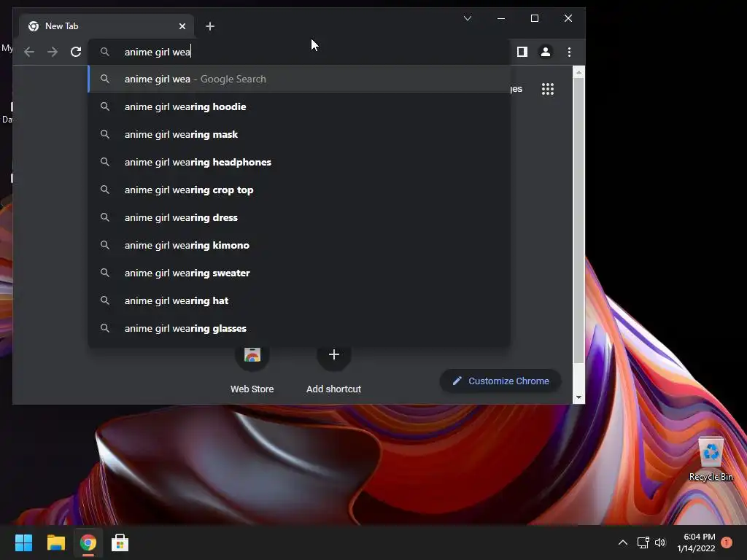The height and width of the screenshot is (560, 747).
Task: Open the clock showing 6:04 PM
Action: 697,542
